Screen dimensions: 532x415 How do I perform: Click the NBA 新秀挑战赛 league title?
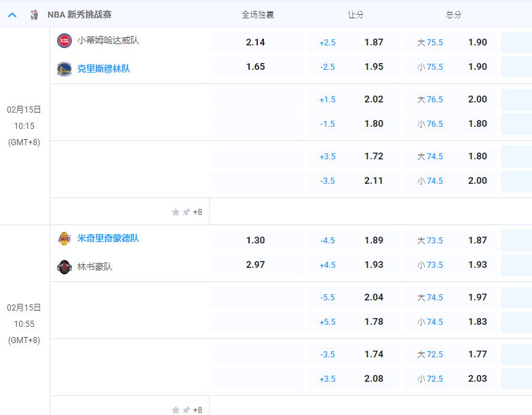[79, 15]
